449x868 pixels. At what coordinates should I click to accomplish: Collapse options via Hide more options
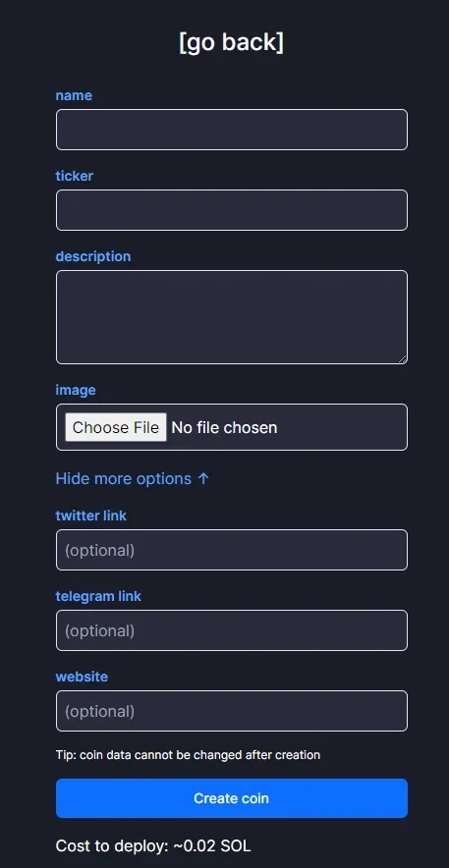point(133,479)
